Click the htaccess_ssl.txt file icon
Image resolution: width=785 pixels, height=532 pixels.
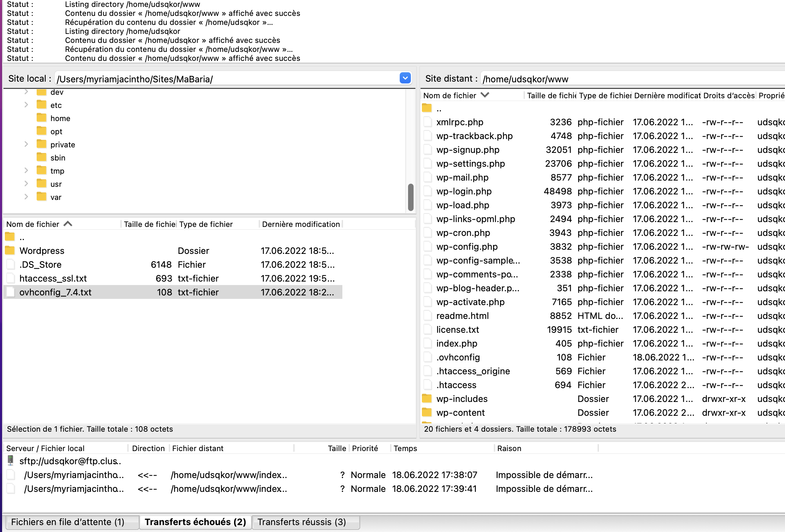(x=11, y=278)
